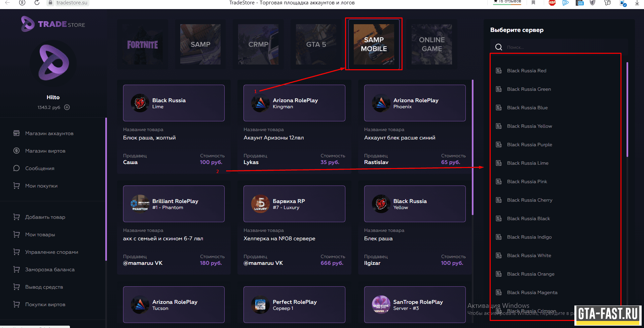Screen dimensions: 644x328
Task: Add funds with the balance plus icon
Action: click(67, 107)
